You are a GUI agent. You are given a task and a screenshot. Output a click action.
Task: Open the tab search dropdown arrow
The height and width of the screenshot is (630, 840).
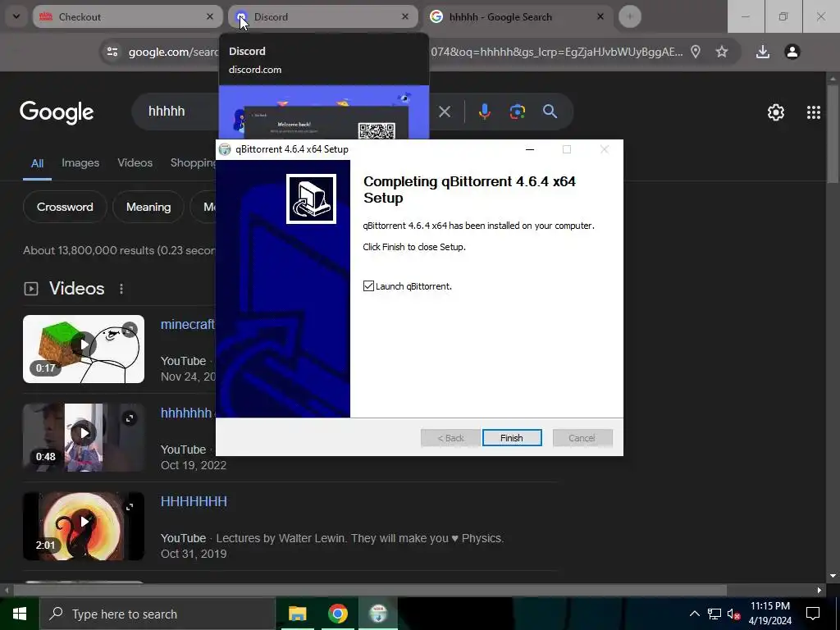click(x=16, y=16)
